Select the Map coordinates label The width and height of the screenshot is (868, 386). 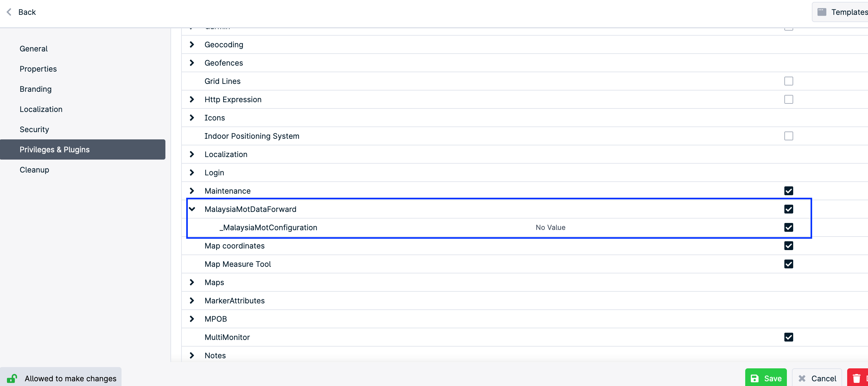point(235,246)
